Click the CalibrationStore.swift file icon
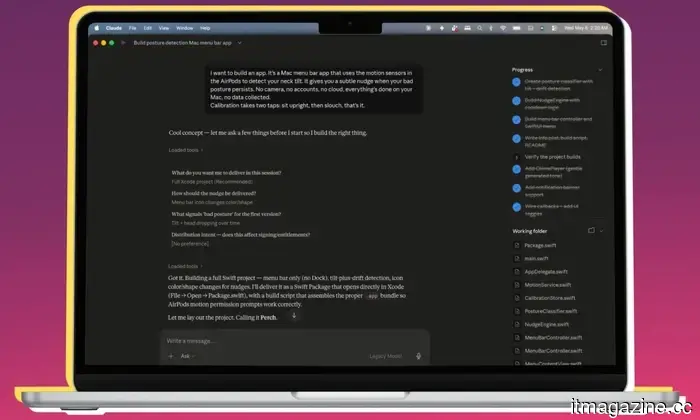The width and height of the screenshot is (700, 420). tap(517, 298)
